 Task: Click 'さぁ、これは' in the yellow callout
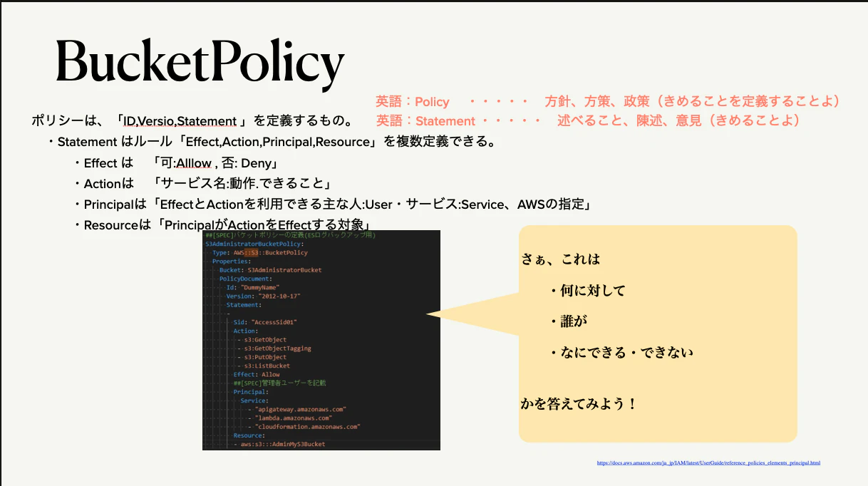click(x=561, y=259)
